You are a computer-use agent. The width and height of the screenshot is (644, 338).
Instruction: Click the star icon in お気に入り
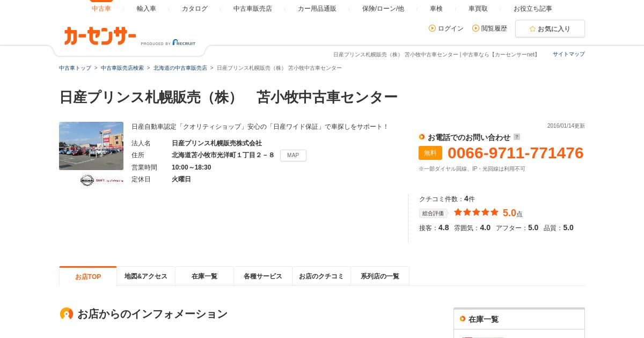coord(532,29)
